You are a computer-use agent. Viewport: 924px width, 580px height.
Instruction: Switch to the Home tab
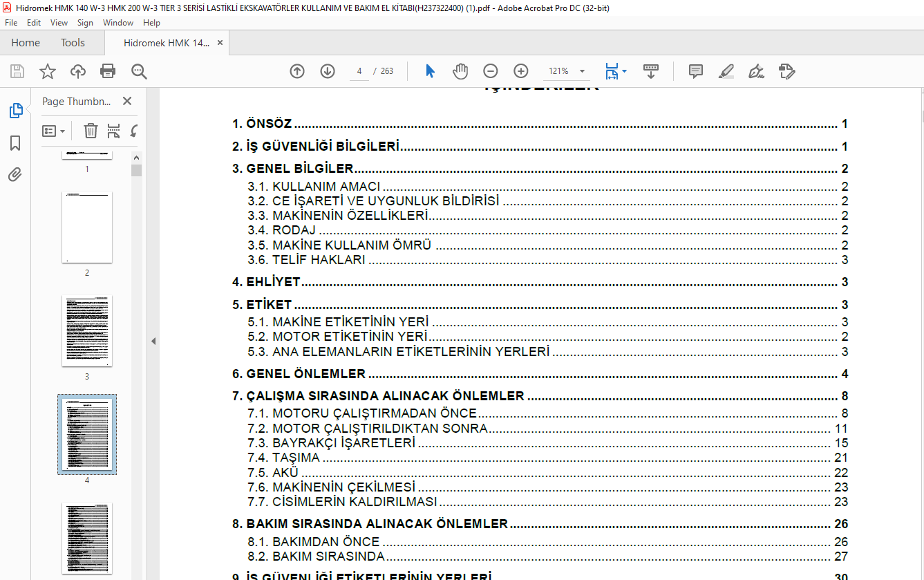tap(26, 43)
